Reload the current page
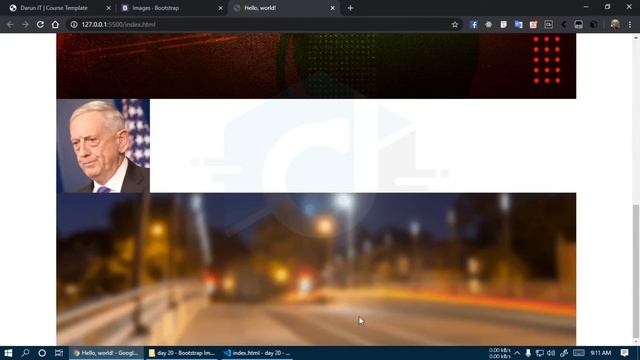640x360 pixels. point(40,24)
